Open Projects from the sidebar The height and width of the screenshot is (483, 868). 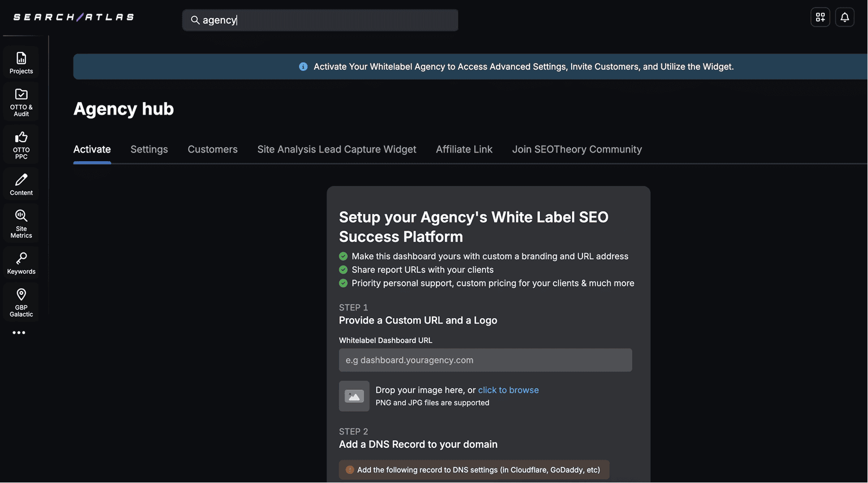(x=21, y=63)
